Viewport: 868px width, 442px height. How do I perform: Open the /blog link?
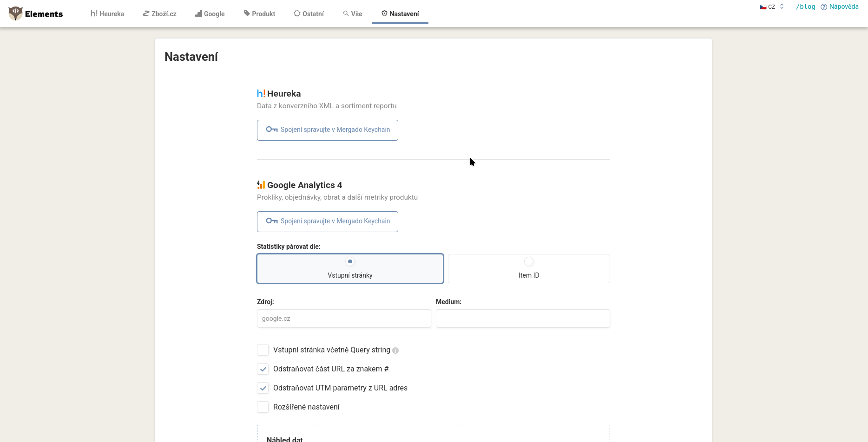pyautogui.click(x=805, y=6)
